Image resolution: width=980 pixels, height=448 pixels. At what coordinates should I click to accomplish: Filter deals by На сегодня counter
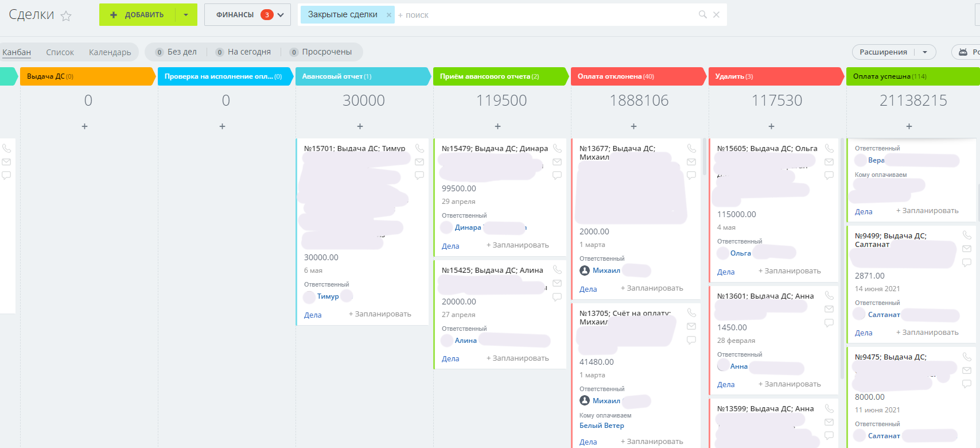pyautogui.click(x=243, y=52)
